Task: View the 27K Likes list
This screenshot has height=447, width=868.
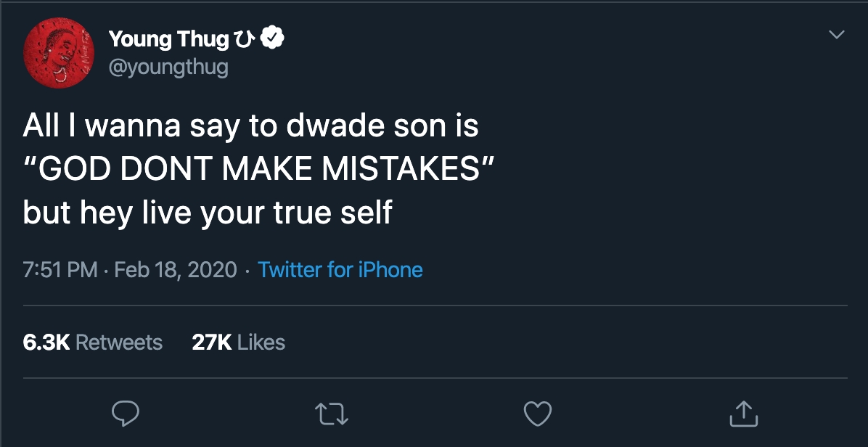Action: click(238, 343)
